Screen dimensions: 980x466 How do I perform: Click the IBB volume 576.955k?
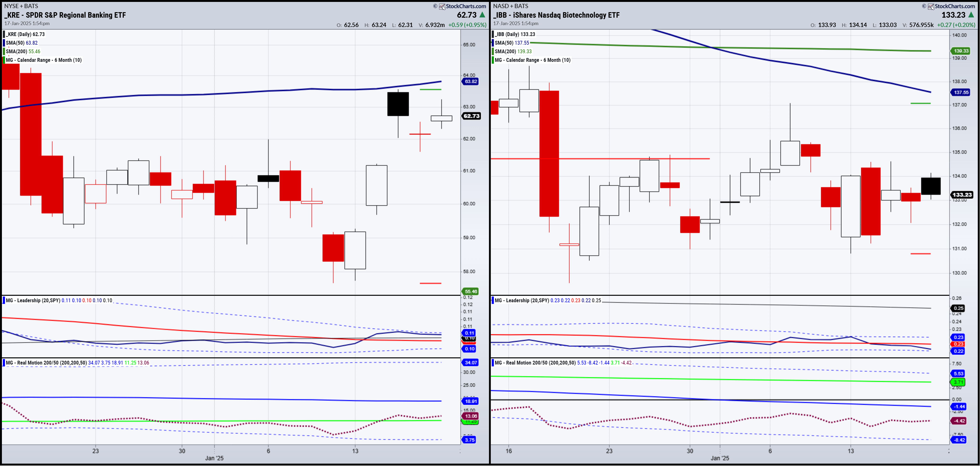point(921,25)
